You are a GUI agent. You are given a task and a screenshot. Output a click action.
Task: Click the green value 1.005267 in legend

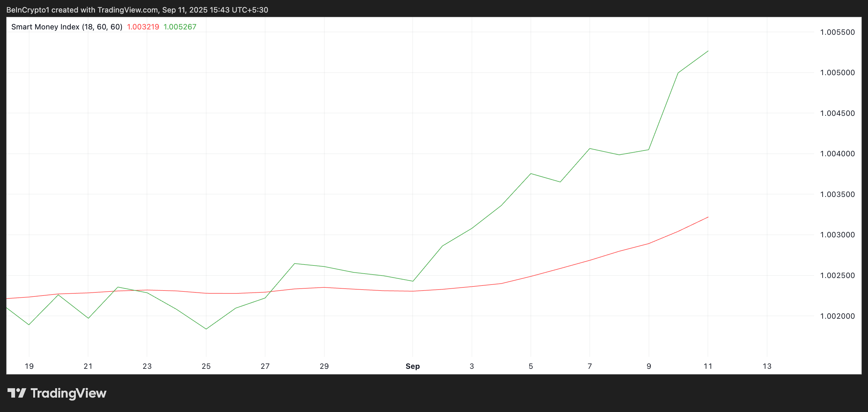(x=180, y=27)
